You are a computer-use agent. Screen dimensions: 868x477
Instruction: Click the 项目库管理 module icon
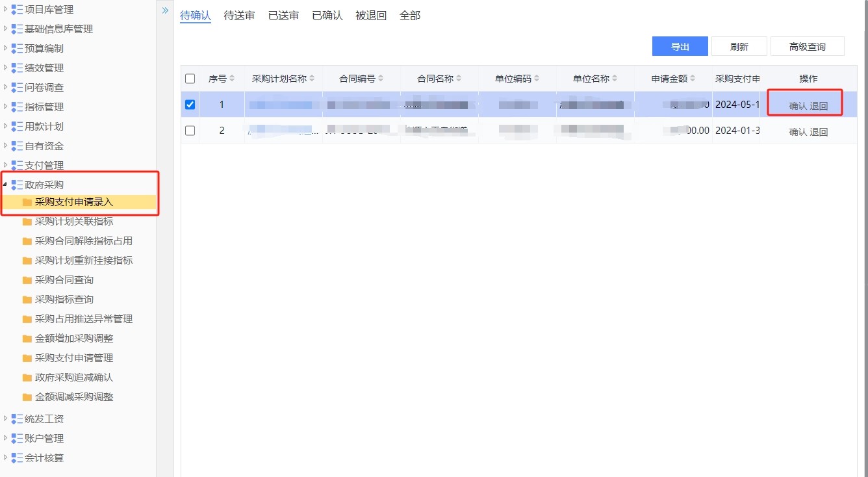(17, 10)
